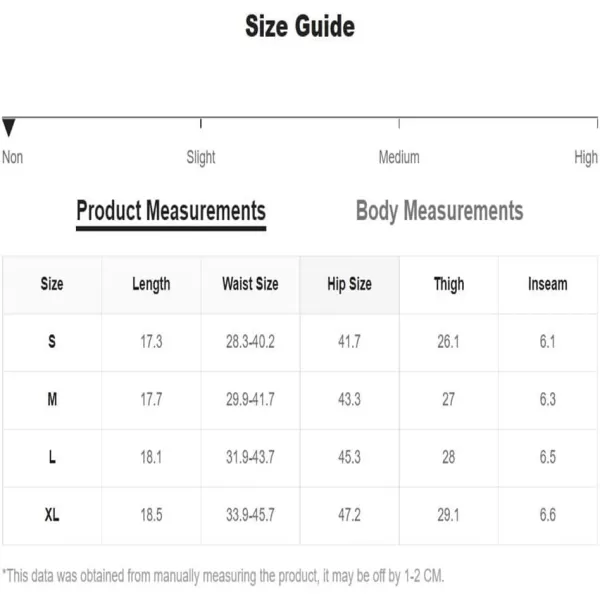Click the Non stretch level label
Viewport: 600px width, 600px height.
click(12, 157)
